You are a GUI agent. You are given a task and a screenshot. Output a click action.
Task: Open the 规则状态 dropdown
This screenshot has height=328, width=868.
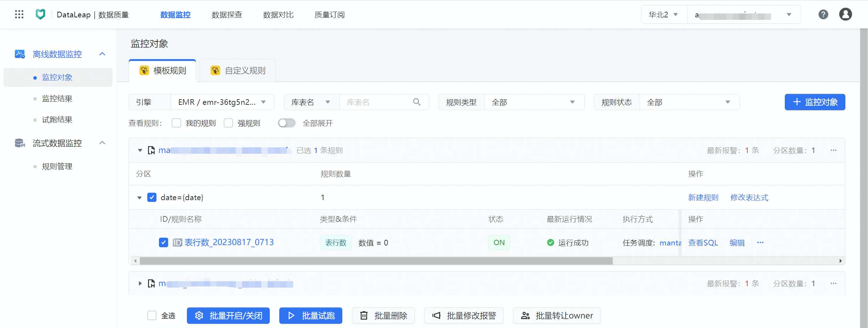tap(689, 102)
